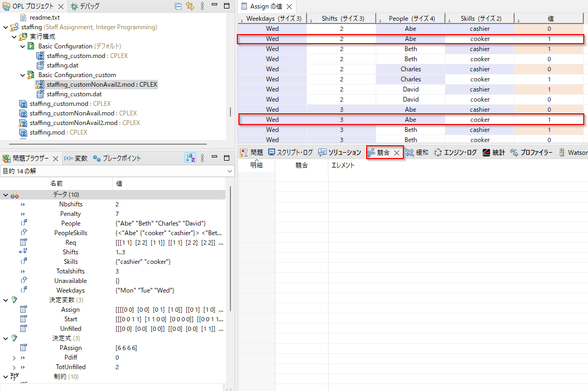The image size is (588, 391).
Task: Close the OPL プロジェクト tab
Action: (x=61, y=6)
